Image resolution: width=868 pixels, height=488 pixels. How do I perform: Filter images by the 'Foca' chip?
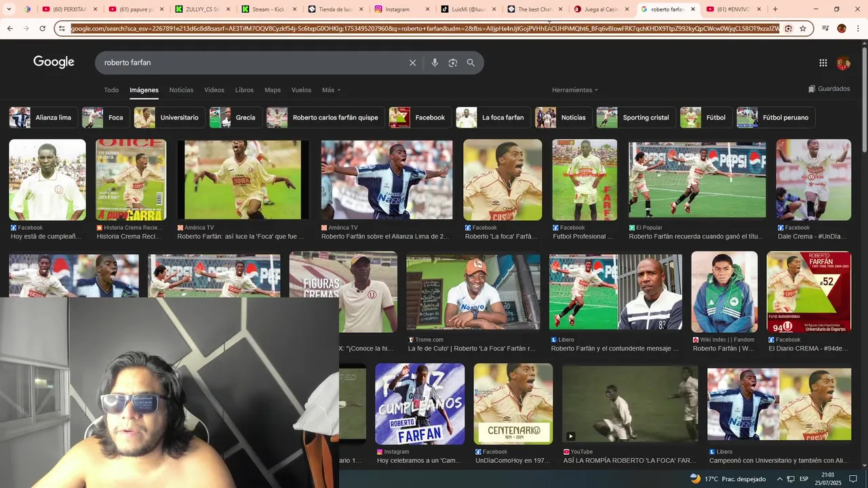click(x=105, y=117)
